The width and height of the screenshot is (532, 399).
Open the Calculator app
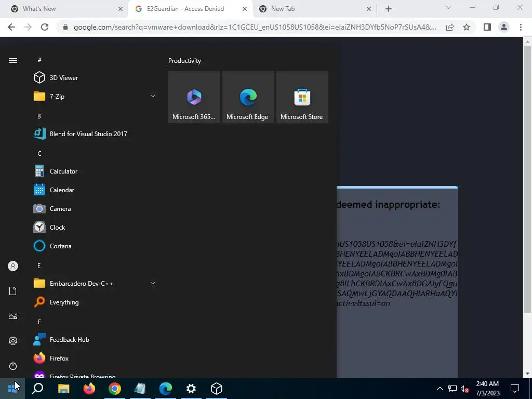pyautogui.click(x=95, y=171)
